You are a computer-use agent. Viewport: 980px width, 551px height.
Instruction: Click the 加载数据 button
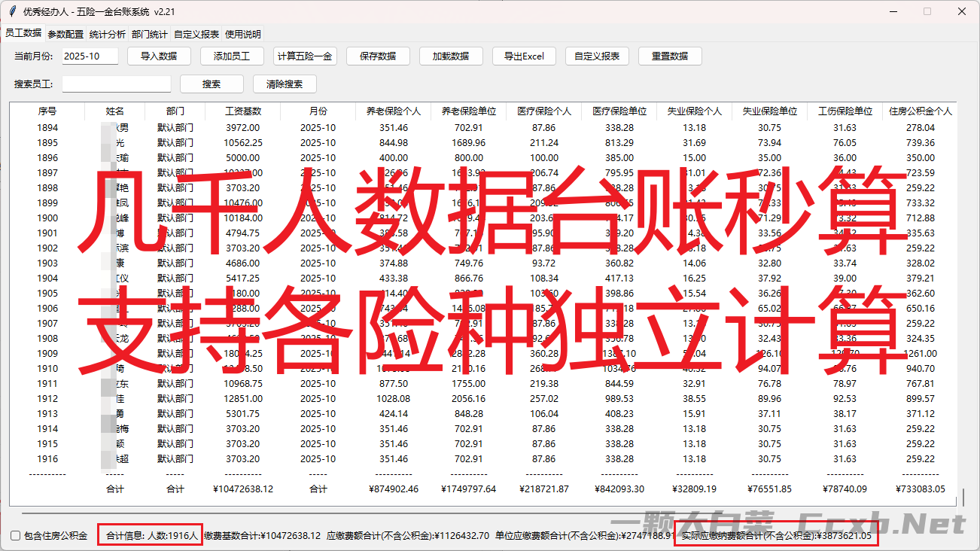pos(450,56)
